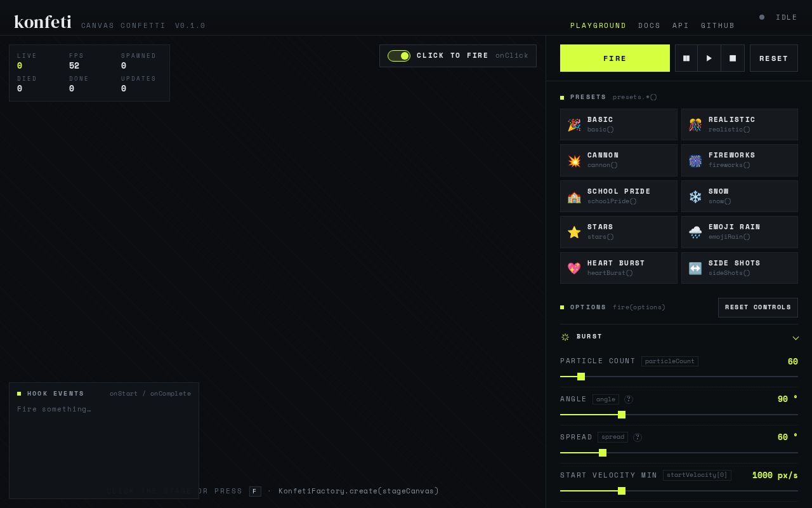Click the stop playback icon
The height and width of the screenshot is (508, 812).
733,58
